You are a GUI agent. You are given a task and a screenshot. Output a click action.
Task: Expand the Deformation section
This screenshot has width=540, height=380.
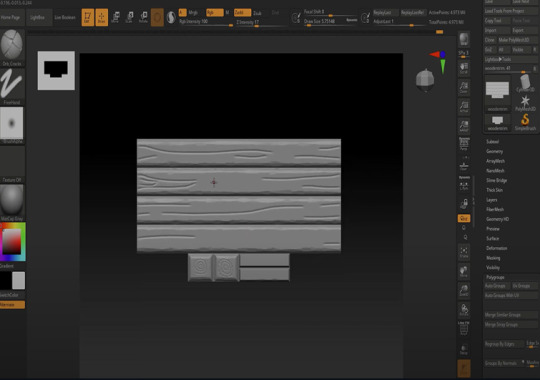496,248
